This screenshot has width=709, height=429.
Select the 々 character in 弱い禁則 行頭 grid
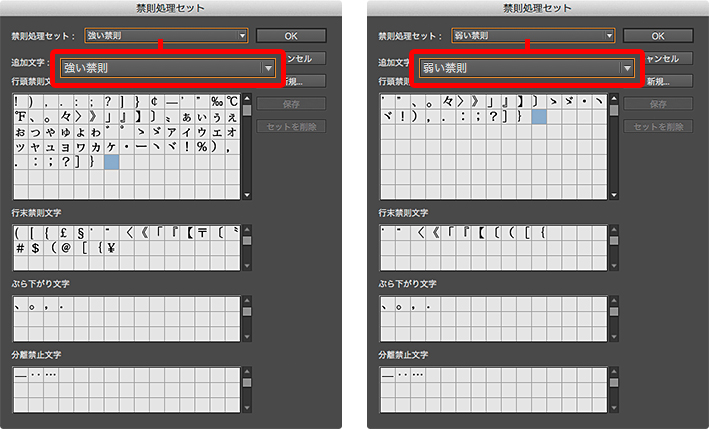[x=448, y=102]
